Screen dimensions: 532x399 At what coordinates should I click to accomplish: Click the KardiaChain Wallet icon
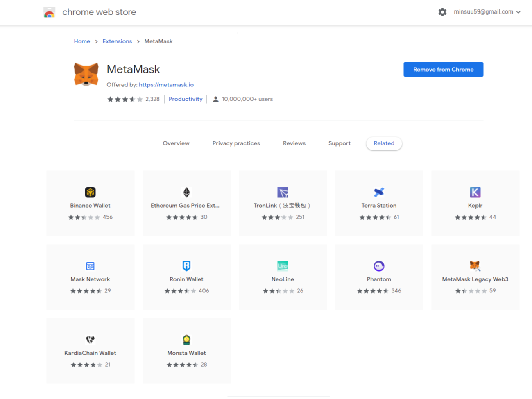90,340
